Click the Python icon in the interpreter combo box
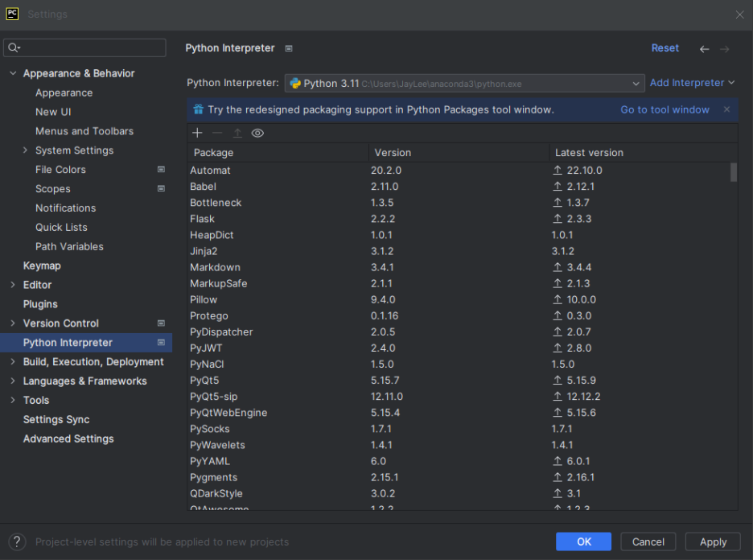The height and width of the screenshot is (560, 753). pyautogui.click(x=295, y=84)
